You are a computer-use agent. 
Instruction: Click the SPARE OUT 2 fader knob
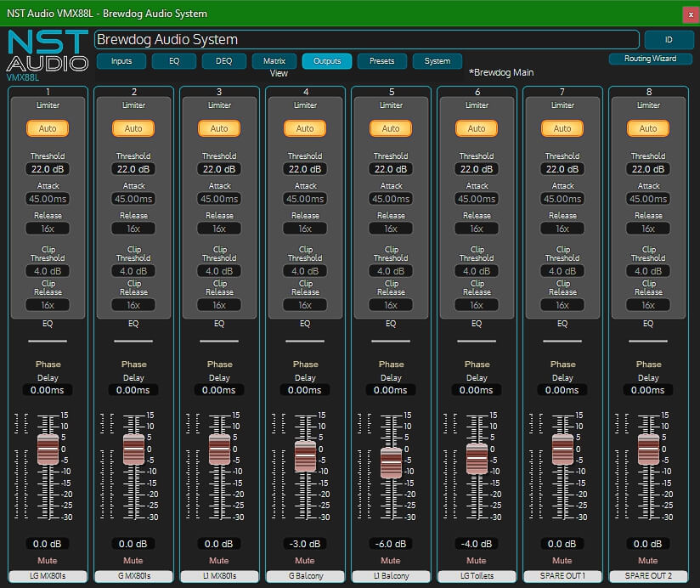pyautogui.click(x=648, y=449)
